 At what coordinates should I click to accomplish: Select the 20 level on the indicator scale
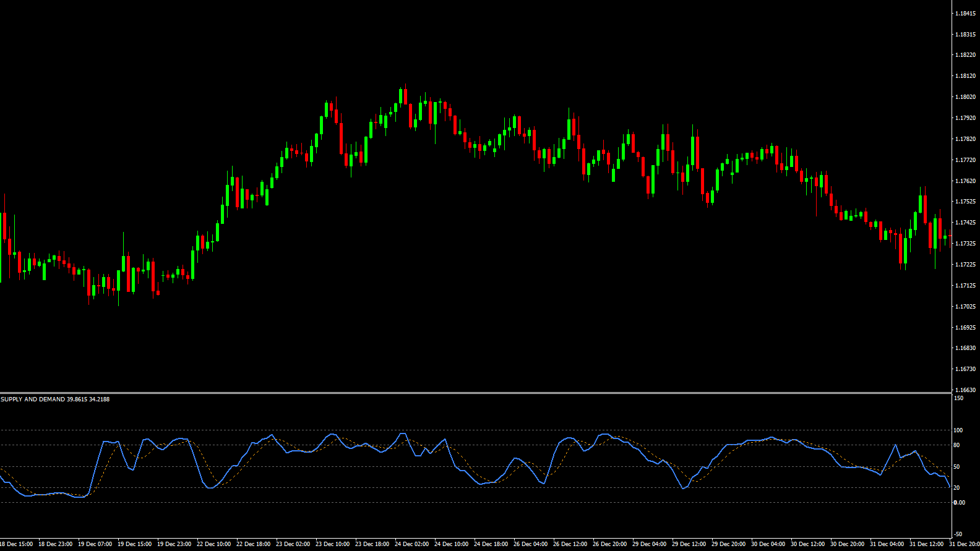tap(957, 488)
